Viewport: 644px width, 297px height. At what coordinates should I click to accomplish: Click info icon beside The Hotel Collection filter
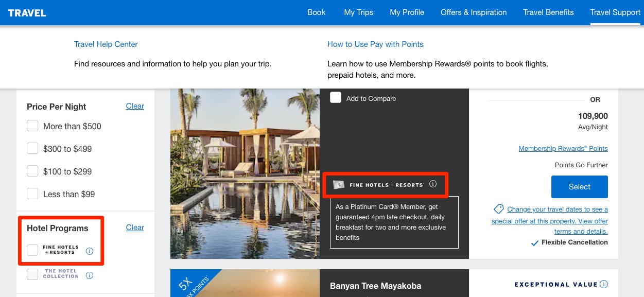[x=90, y=275]
